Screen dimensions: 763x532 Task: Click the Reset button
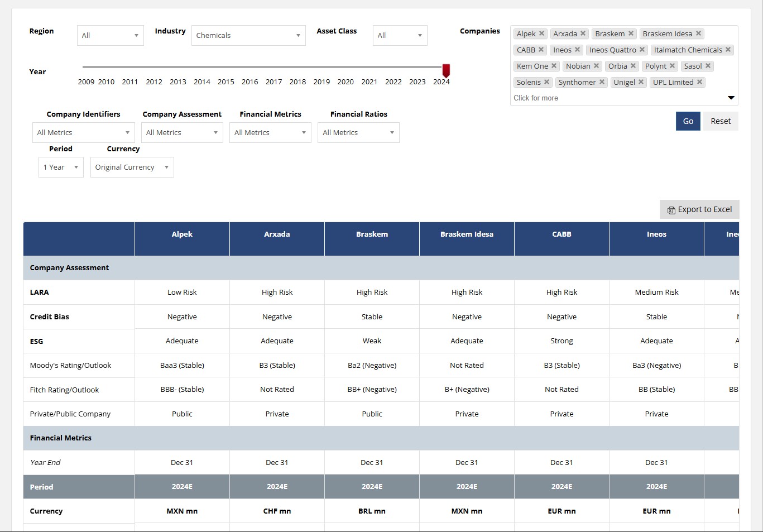point(721,121)
